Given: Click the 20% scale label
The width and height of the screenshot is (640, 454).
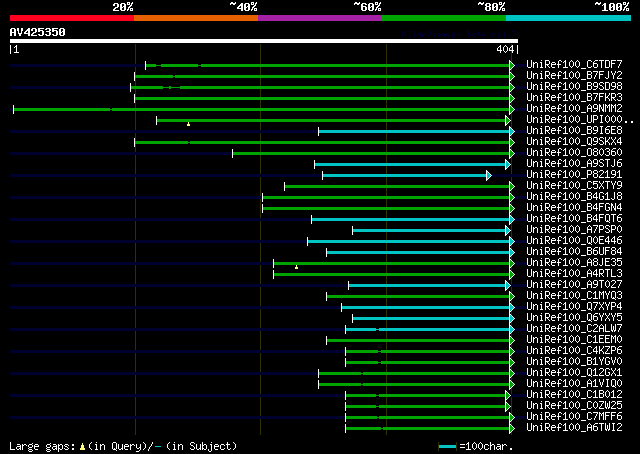Looking at the screenshot, I should pos(123,7).
